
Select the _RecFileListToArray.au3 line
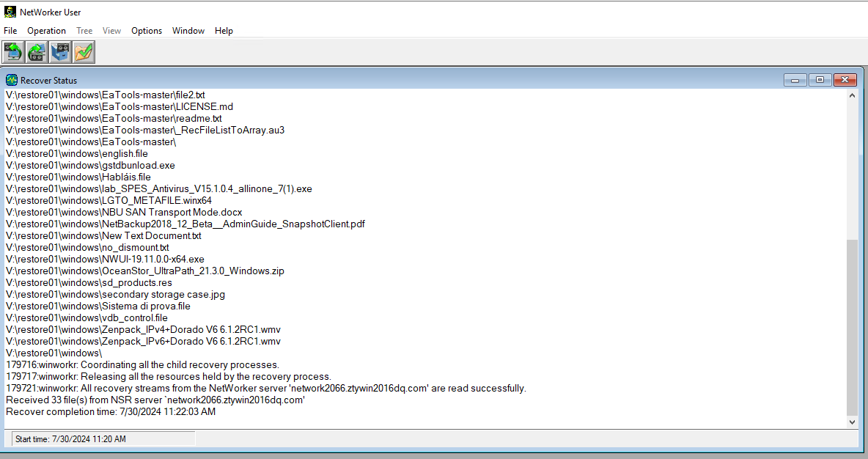tap(145, 130)
